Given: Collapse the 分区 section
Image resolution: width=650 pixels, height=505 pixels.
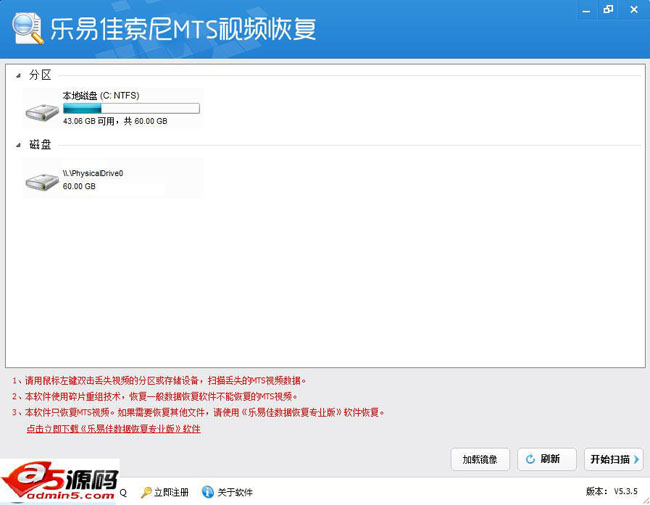Looking at the screenshot, I should (x=18, y=75).
